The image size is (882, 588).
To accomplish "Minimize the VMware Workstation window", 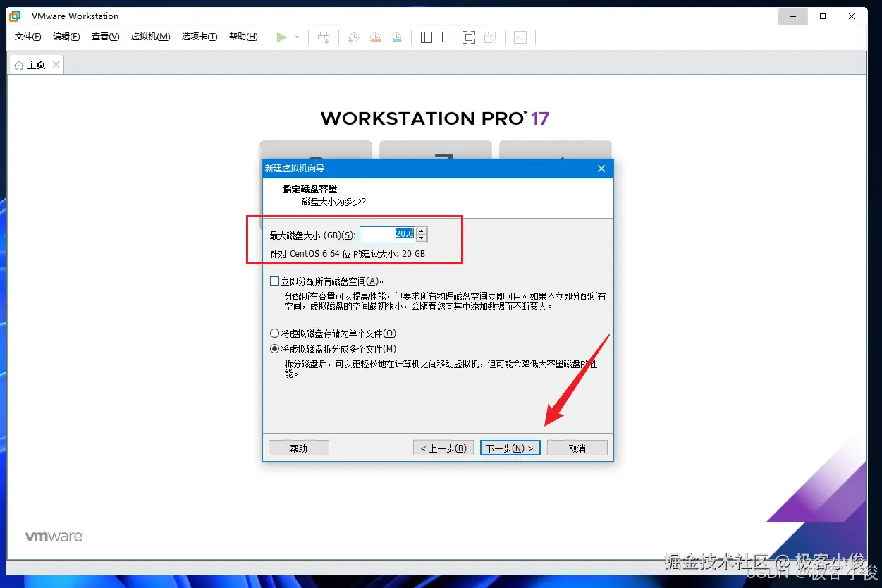I will pyautogui.click(x=793, y=16).
